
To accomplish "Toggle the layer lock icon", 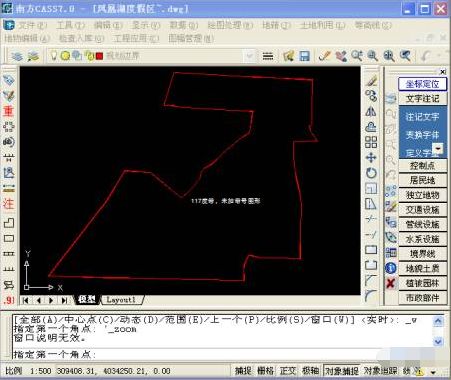I will coord(90,56).
